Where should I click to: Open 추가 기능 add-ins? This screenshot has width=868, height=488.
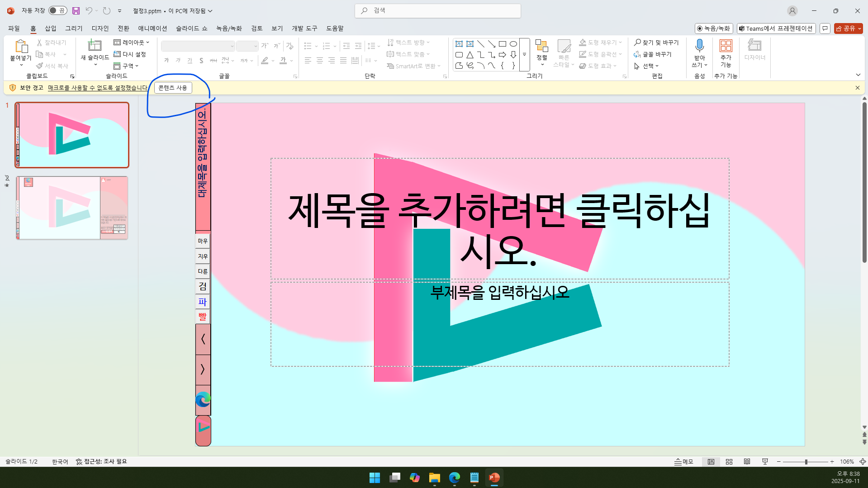726,52
